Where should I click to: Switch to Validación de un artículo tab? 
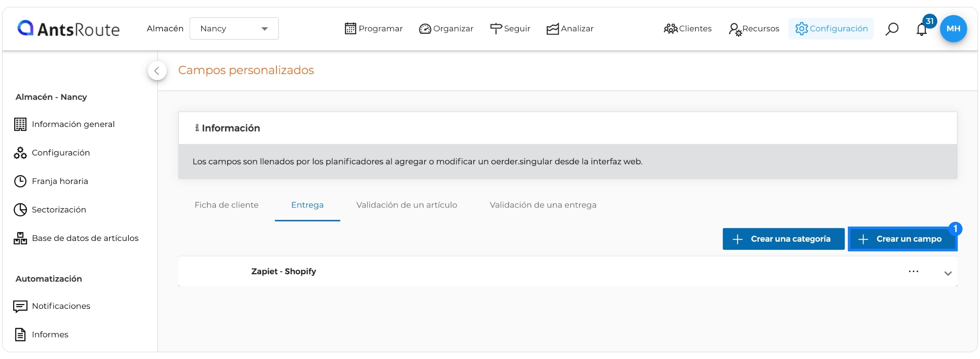pos(407,205)
